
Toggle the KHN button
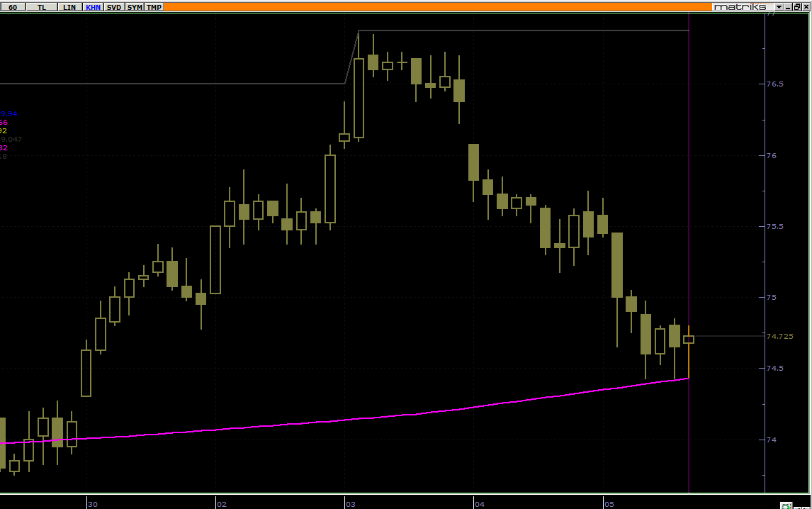pyautogui.click(x=94, y=7)
